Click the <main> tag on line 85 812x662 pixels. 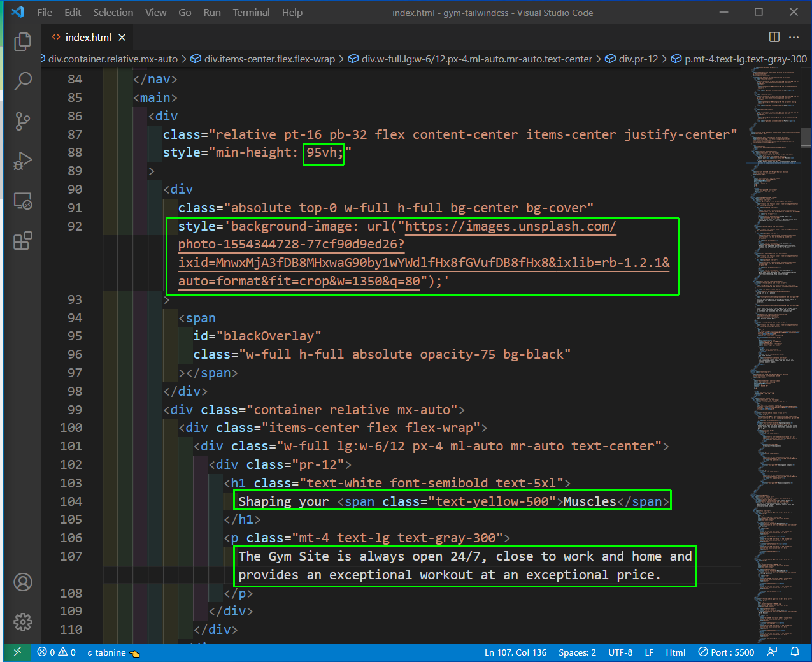155,97
